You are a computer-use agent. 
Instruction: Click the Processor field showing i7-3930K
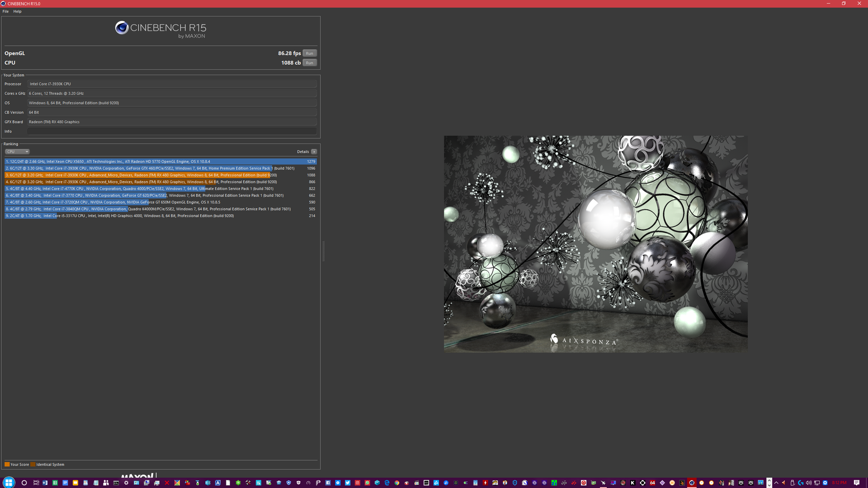[172, 84]
